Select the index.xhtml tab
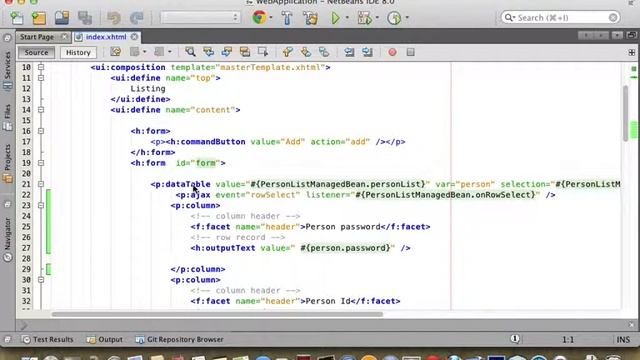This screenshot has width=640, height=360. tap(106, 37)
